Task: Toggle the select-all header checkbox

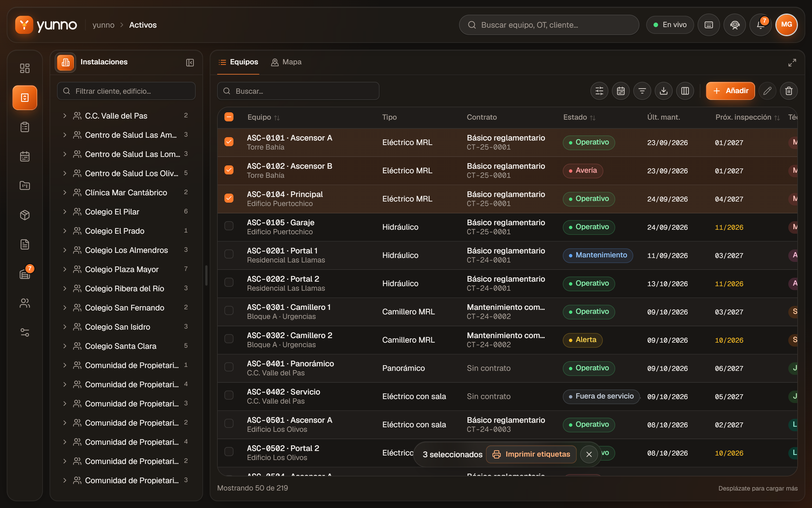Action: [229, 117]
